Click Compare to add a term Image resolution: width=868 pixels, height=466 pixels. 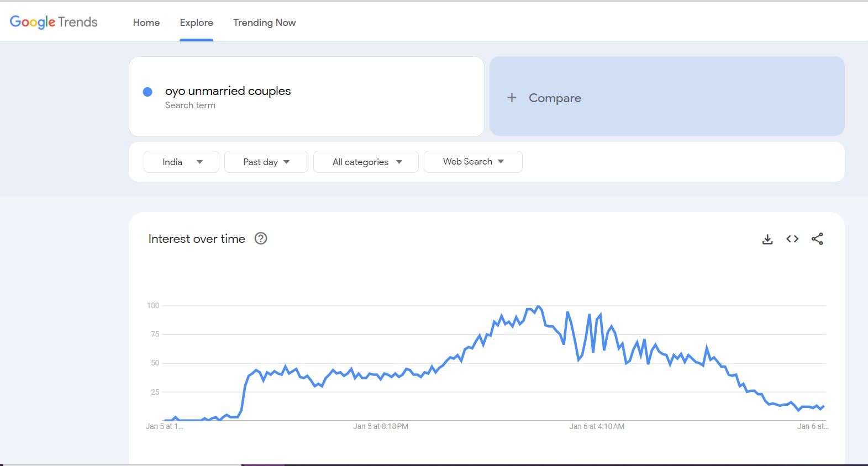pyautogui.click(x=555, y=98)
